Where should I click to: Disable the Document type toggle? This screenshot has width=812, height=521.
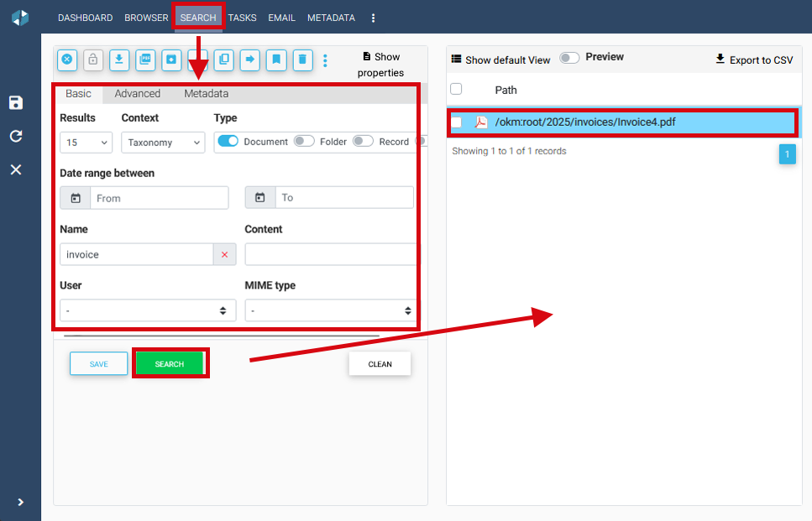coord(228,142)
